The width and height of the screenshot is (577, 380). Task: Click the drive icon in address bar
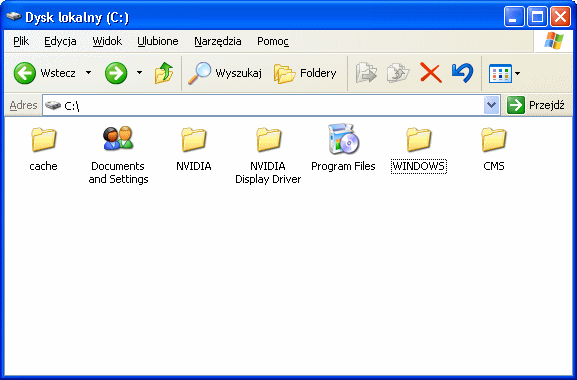click(x=53, y=106)
